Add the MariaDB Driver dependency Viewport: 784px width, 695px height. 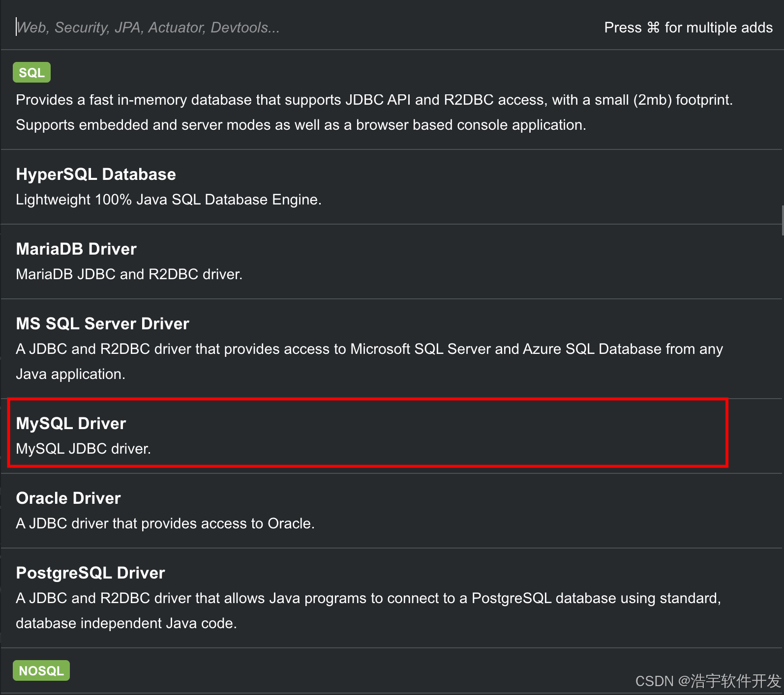(392, 261)
